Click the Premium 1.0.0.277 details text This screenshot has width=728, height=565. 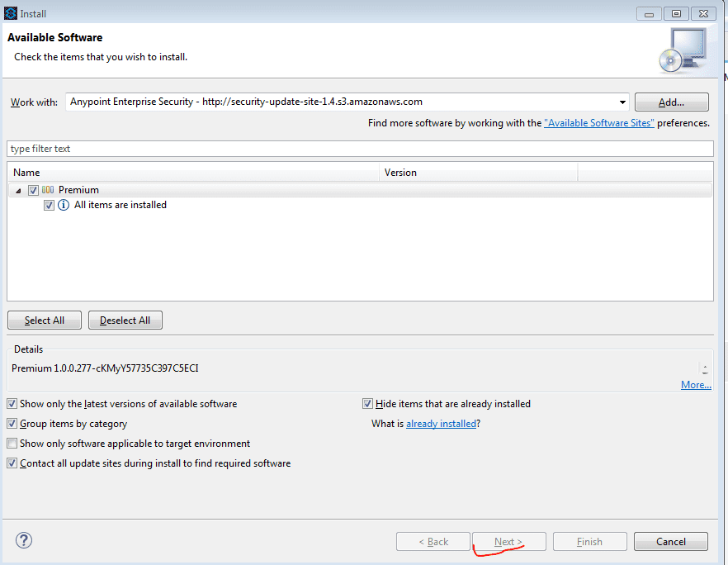tap(105, 368)
